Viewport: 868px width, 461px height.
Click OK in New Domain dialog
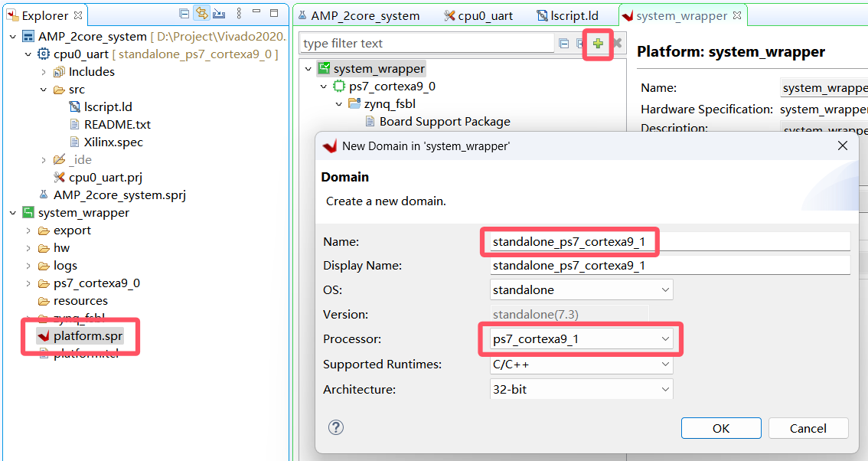point(721,428)
